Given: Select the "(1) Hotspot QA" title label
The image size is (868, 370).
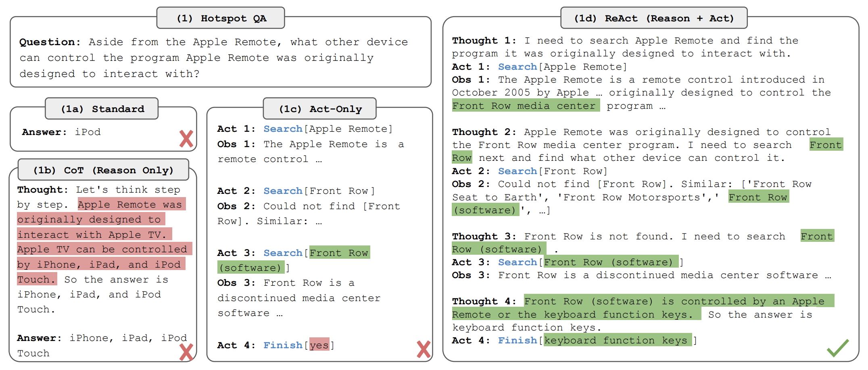Looking at the screenshot, I should [x=221, y=19].
